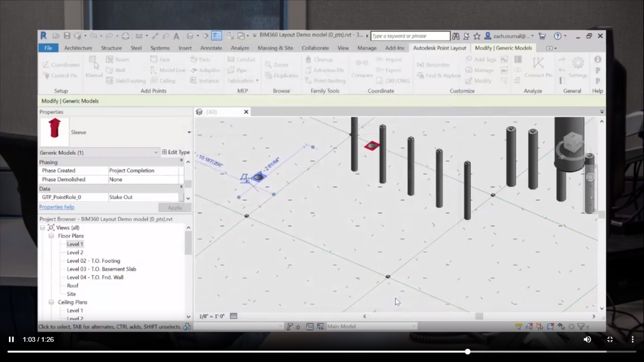Click the Open folder icon in quick access toolbar
This screenshot has height=362, width=644.
56,36
